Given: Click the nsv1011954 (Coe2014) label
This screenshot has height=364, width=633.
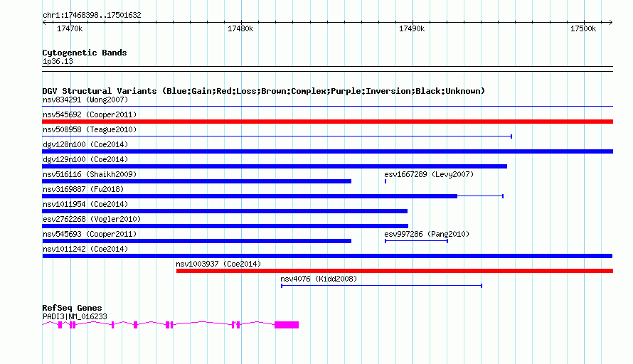Looking at the screenshot, I should 85,204.
